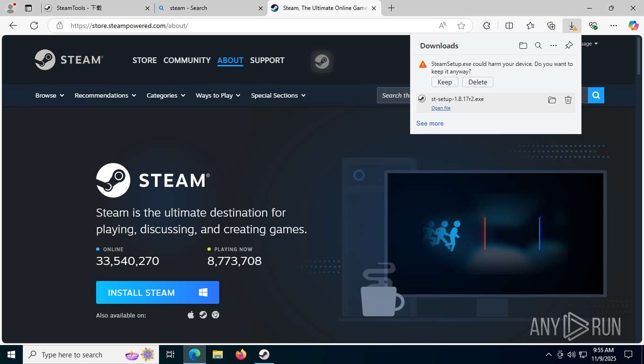The image size is (644, 364).
Task: Launch Firefox from the taskbar
Action: coord(241,355)
